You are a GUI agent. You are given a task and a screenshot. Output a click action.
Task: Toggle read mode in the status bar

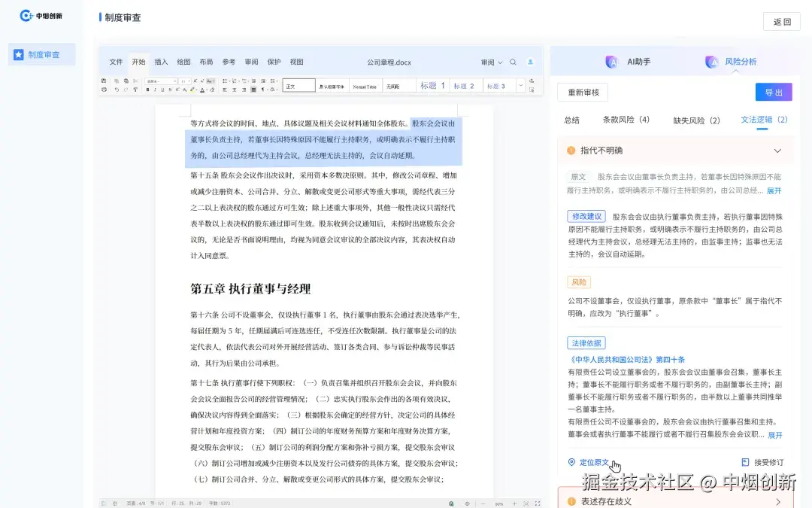[x=467, y=502]
